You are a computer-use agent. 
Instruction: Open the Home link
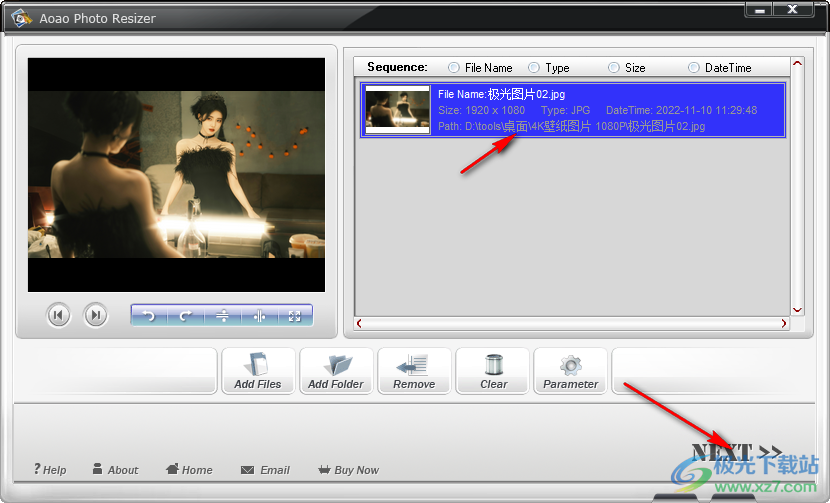click(x=189, y=470)
